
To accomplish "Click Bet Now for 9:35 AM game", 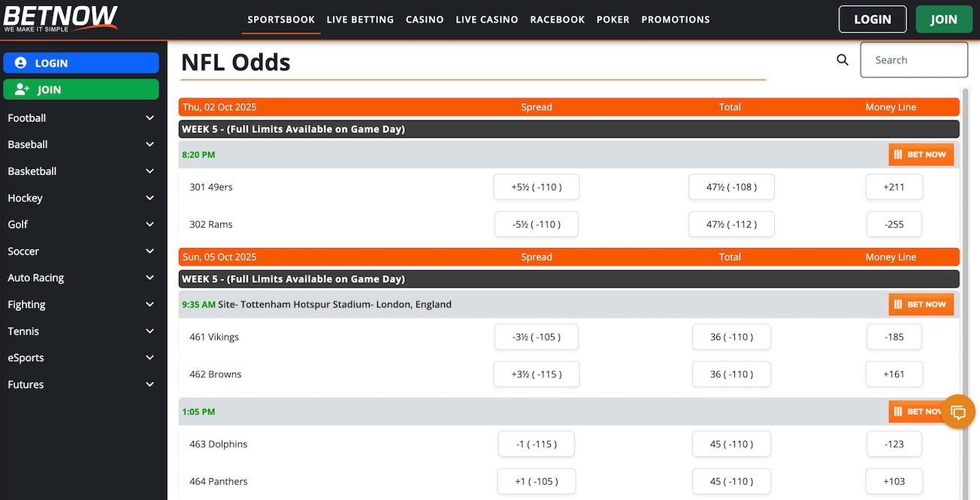I will tap(921, 305).
